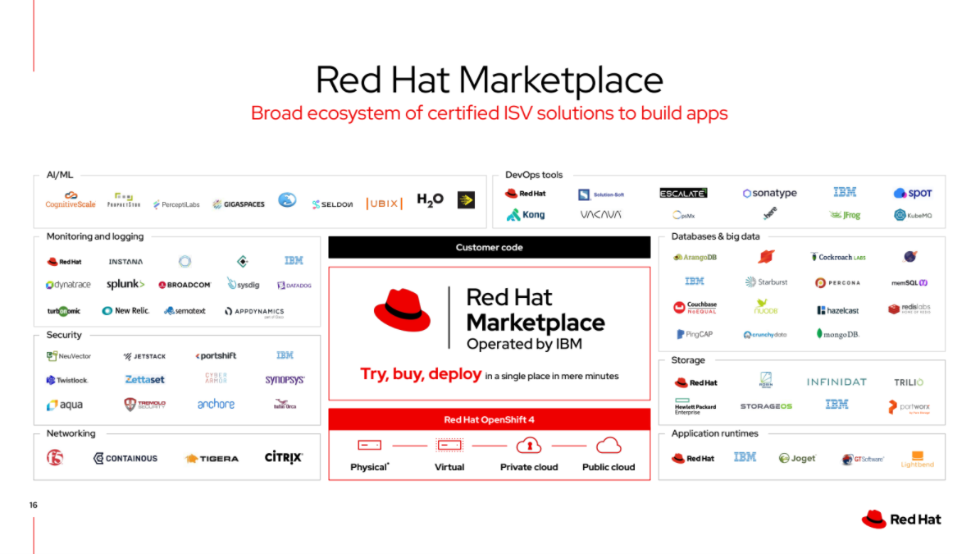Click the Instana logo
980x554 pixels.
125,261
